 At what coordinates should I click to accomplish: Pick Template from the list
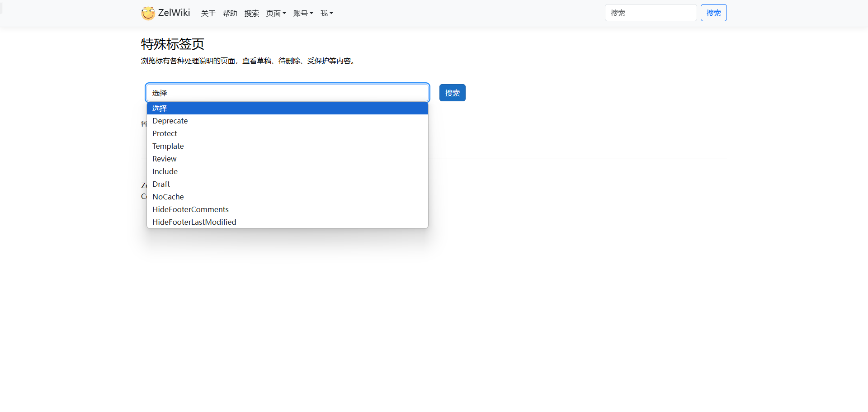(168, 146)
